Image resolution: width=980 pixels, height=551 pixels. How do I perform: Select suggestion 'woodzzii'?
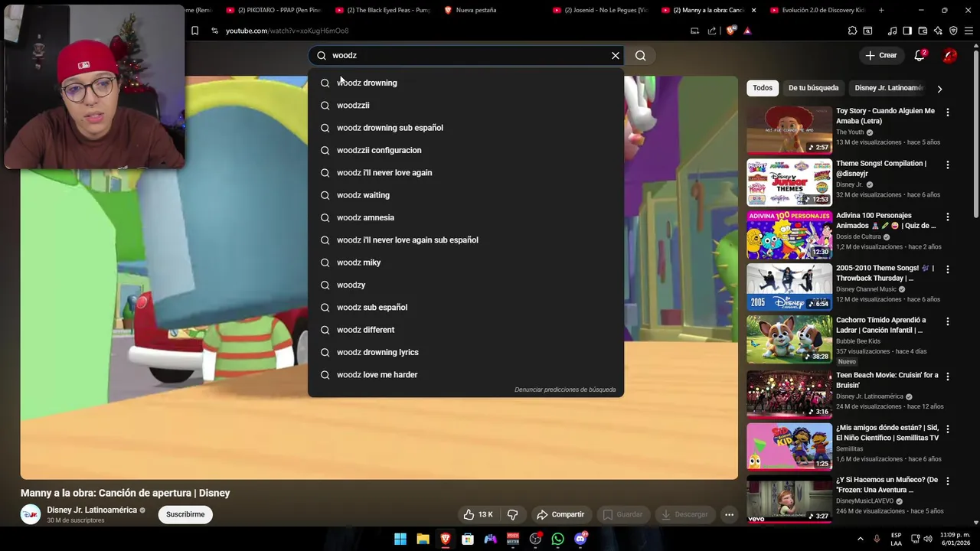tap(465, 105)
